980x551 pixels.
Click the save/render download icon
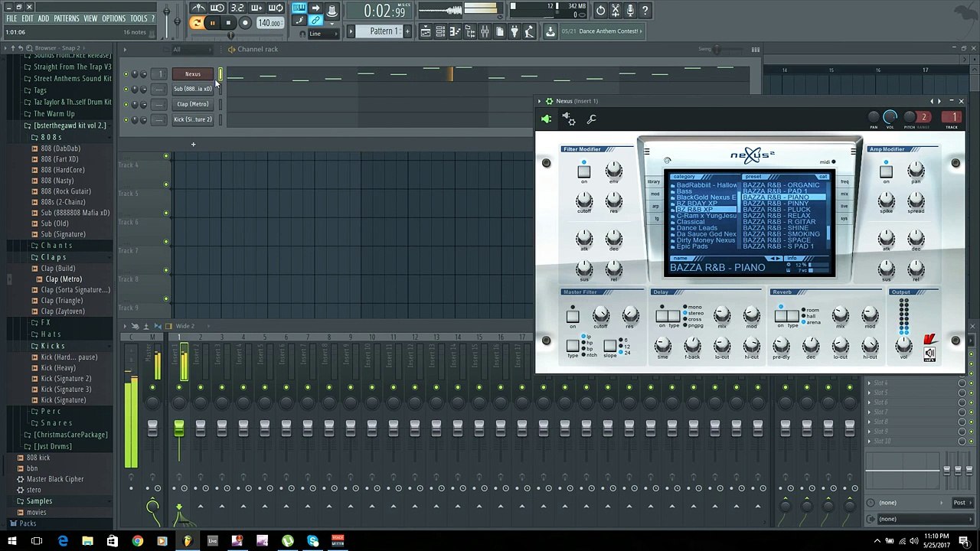click(x=550, y=31)
